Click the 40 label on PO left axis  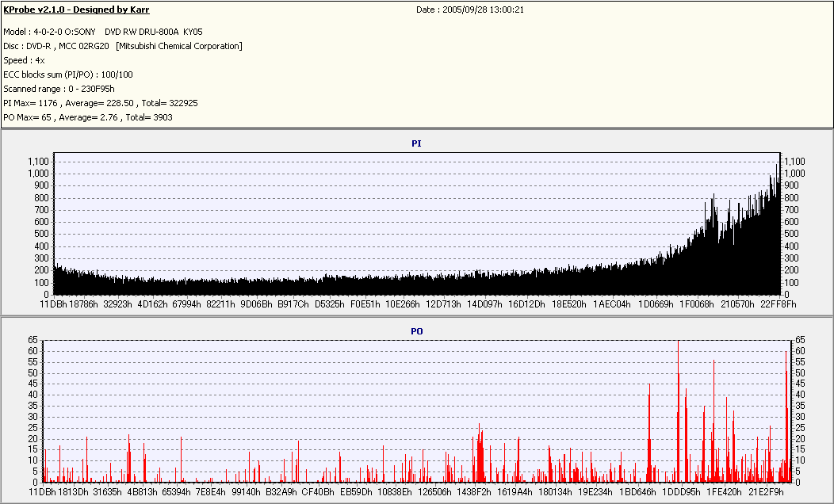(33, 395)
